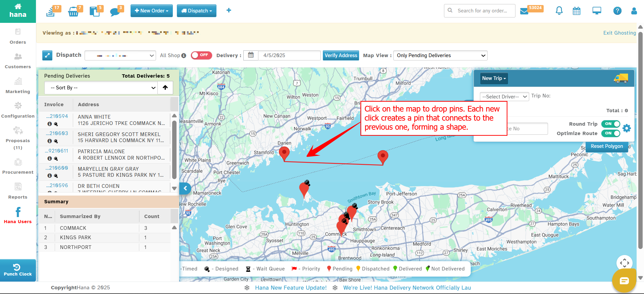
Task: Open the Sort By dropdown
Action: click(101, 88)
